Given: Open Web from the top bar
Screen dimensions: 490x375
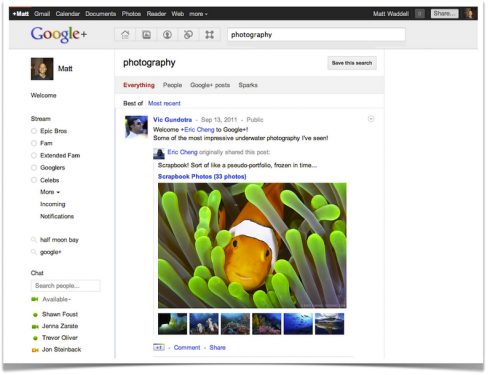Looking at the screenshot, I should (x=178, y=14).
